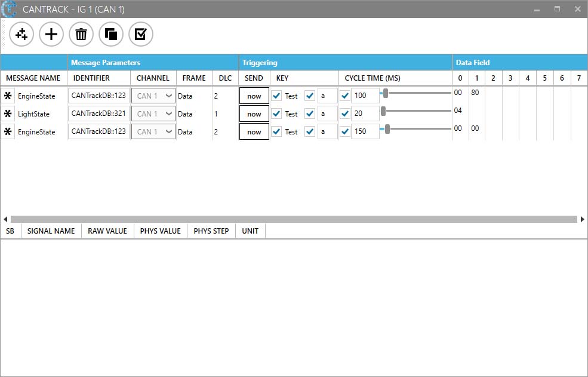Viewport: 588px width, 377px height.
Task: Click the duplicate message copy icon
Action: pos(111,35)
